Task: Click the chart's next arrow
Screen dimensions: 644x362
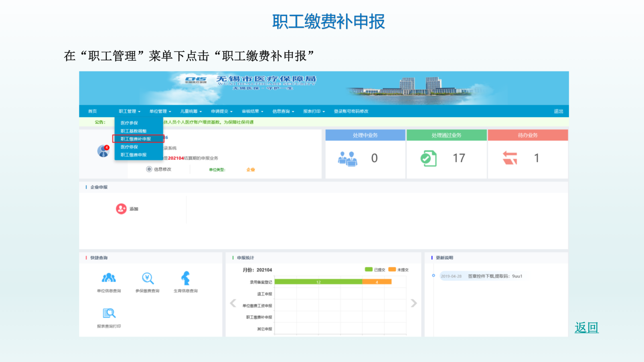Action: tap(414, 303)
